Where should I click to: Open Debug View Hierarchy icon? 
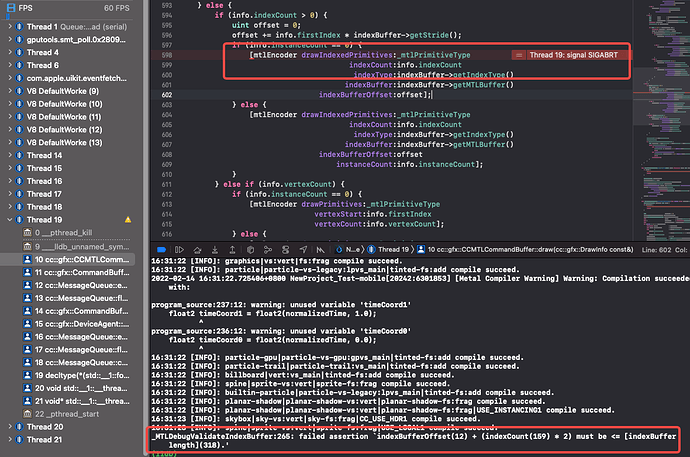250,250
